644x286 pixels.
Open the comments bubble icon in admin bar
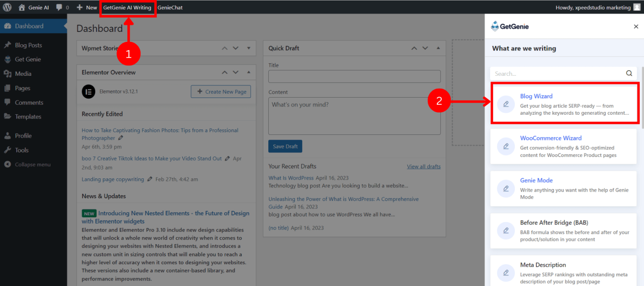point(60,8)
